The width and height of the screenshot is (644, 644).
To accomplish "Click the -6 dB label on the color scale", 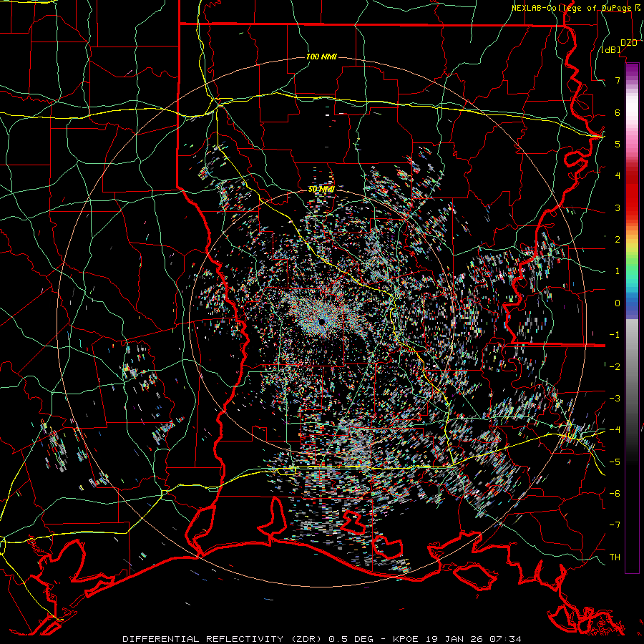I will pos(615,494).
